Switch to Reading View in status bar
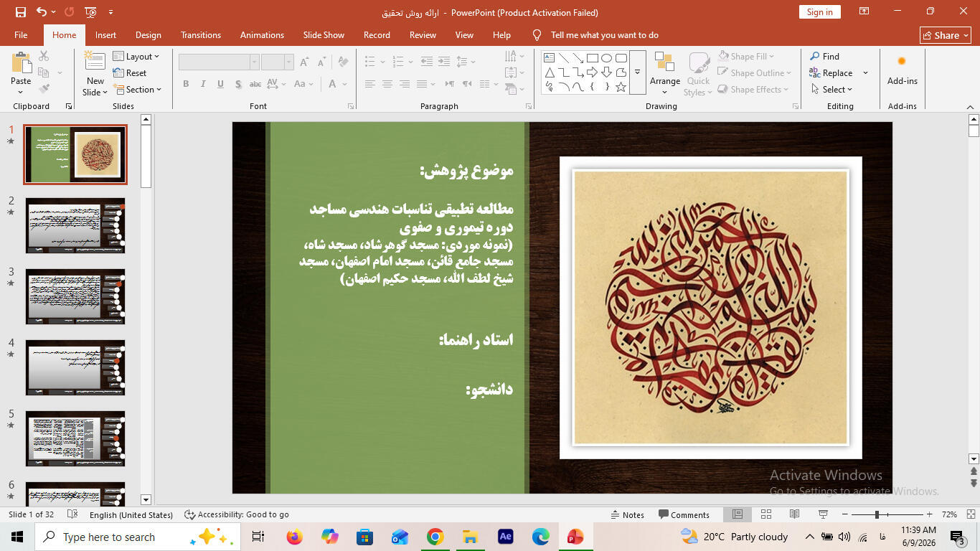 tap(794, 514)
